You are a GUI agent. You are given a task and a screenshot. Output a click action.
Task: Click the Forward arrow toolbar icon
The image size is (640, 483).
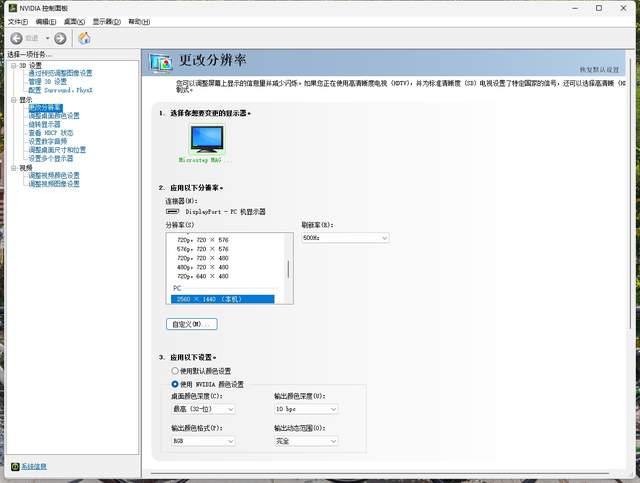point(60,38)
